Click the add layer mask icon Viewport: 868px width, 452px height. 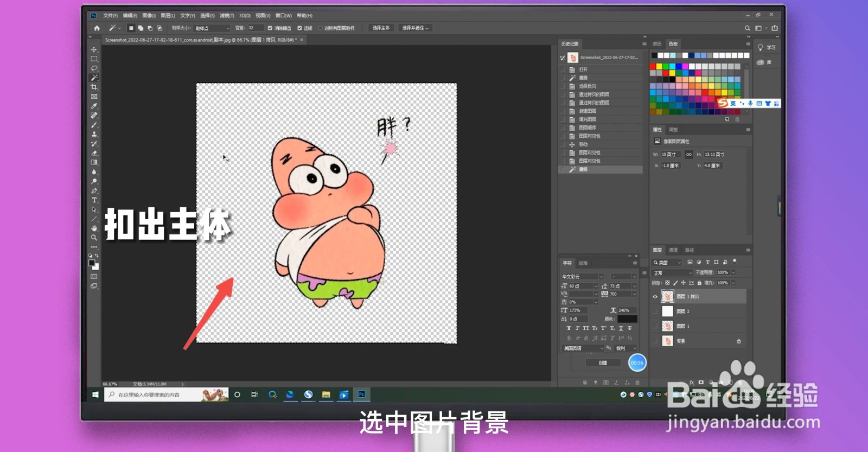701,383
